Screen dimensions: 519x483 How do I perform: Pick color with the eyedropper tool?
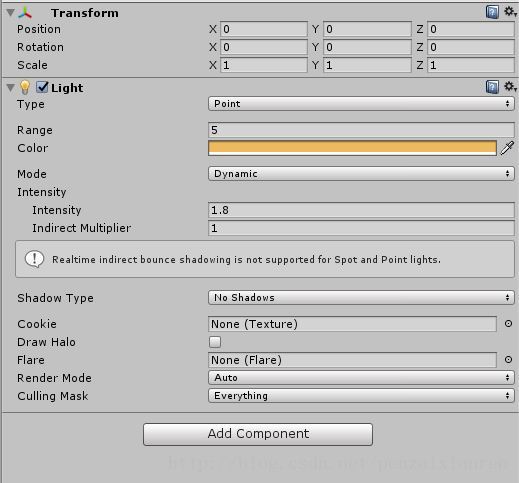point(507,148)
